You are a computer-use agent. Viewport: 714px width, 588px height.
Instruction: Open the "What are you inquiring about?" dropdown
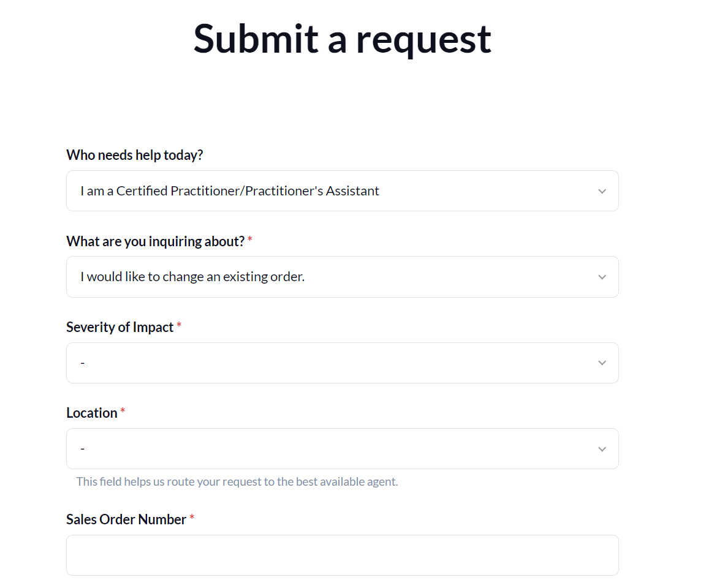(342, 277)
